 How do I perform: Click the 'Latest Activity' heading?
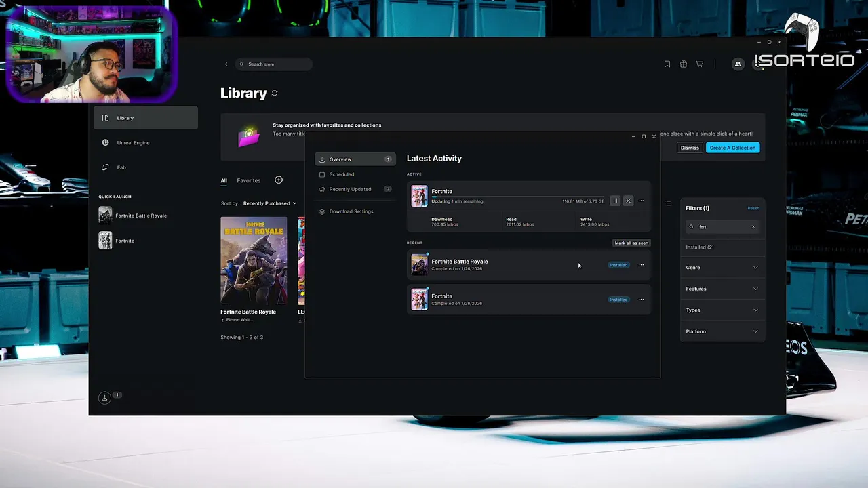point(434,159)
